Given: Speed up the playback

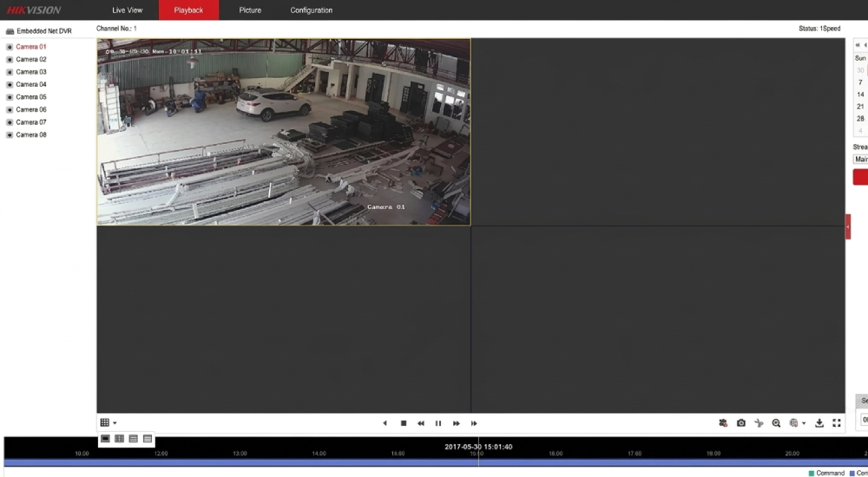Looking at the screenshot, I should 457,423.
